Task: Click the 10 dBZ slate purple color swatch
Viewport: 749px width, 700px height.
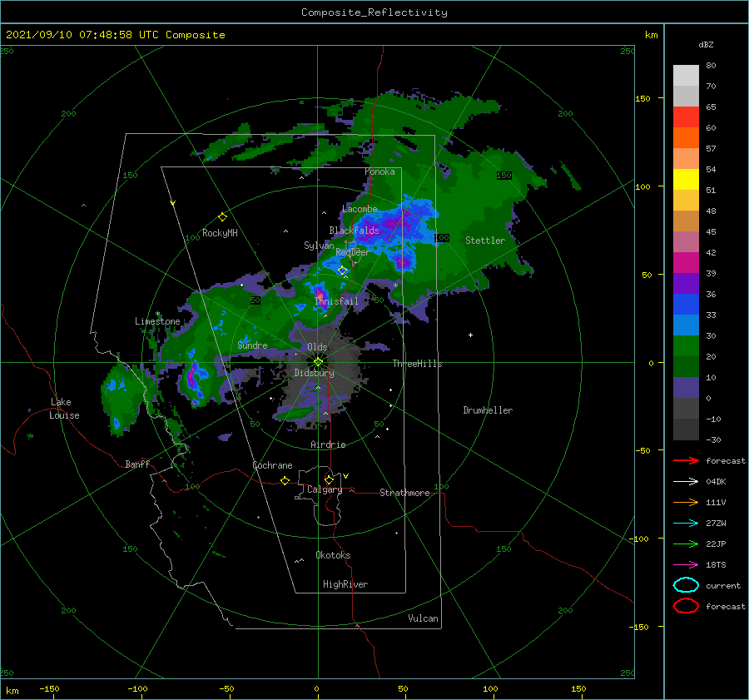Action: (x=686, y=388)
